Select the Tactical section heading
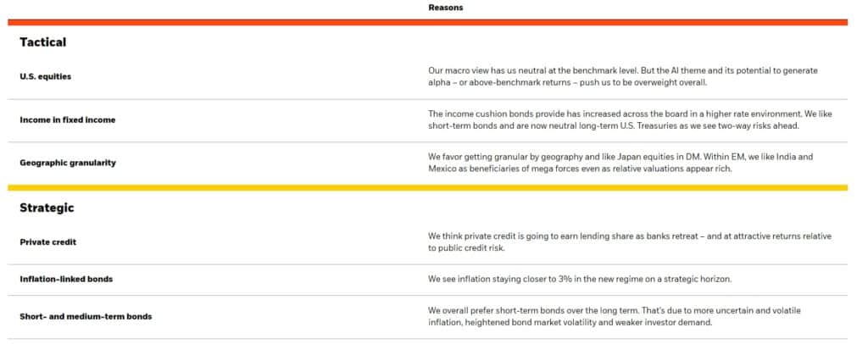868x344 pixels. click(x=43, y=42)
